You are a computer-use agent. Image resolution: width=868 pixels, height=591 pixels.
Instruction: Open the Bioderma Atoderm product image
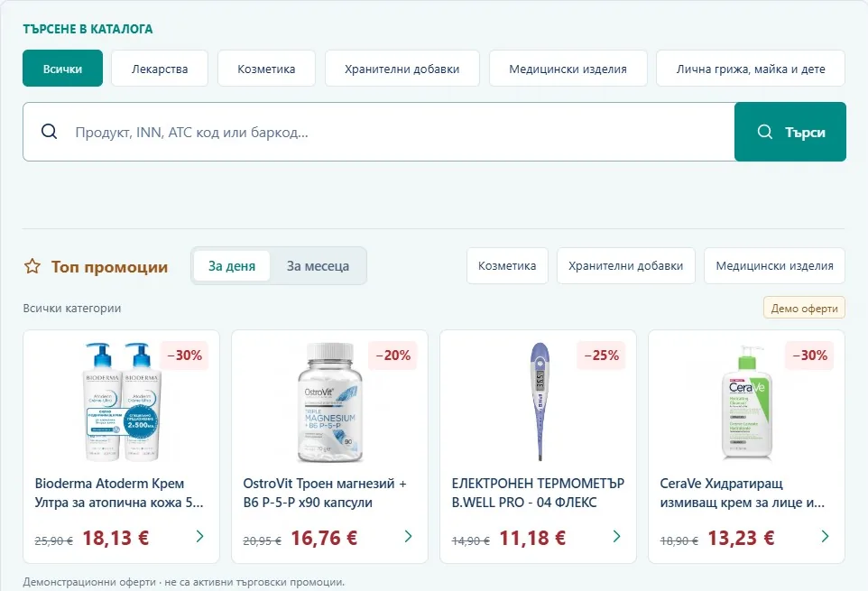[122, 402]
